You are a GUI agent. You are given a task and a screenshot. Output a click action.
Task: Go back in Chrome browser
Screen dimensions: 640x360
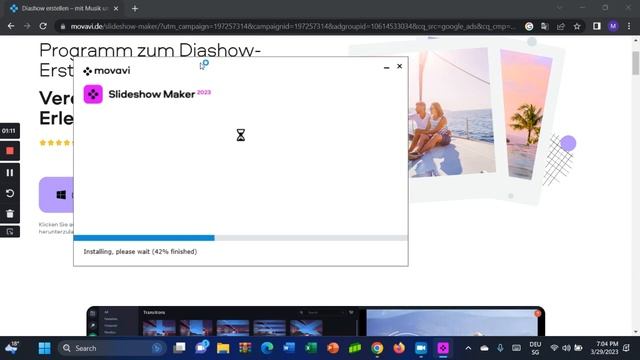11,26
